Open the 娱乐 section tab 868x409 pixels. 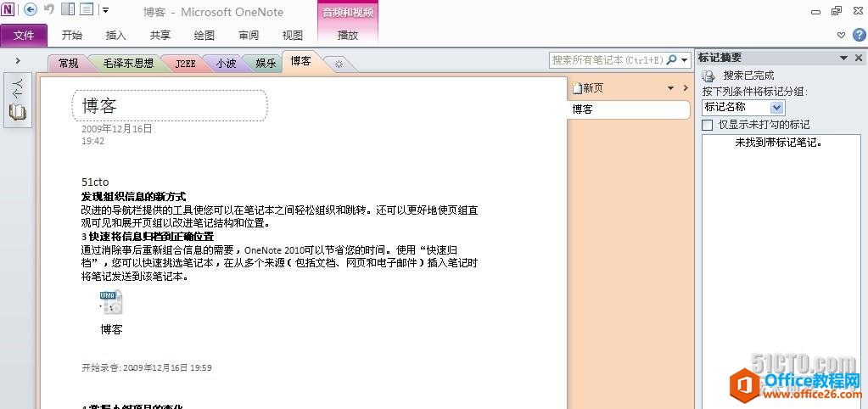[x=266, y=64]
